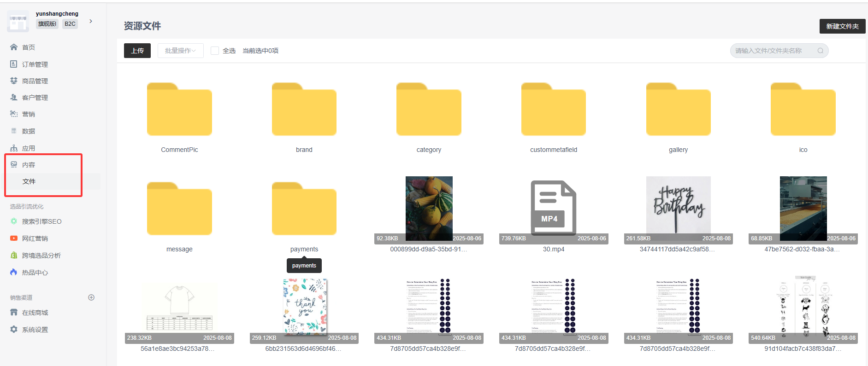Click the product management icon
The height and width of the screenshot is (366, 868).
(x=14, y=81)
